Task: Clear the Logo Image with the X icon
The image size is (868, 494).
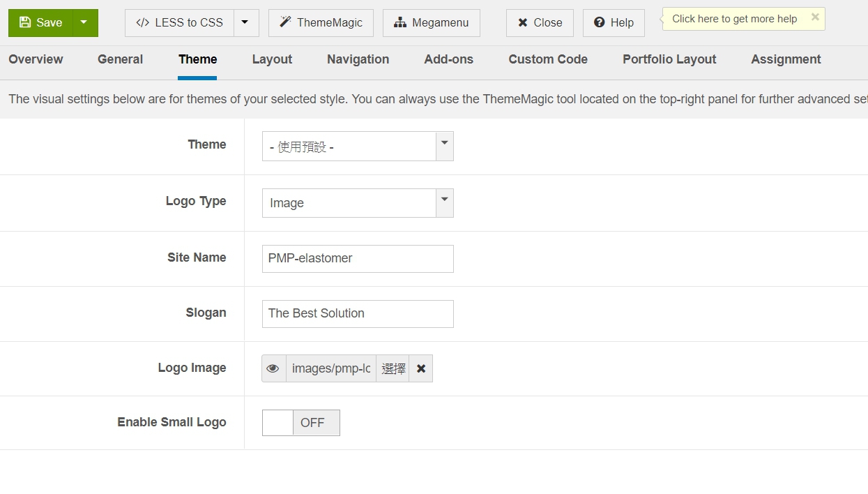Action: (421, 368)
